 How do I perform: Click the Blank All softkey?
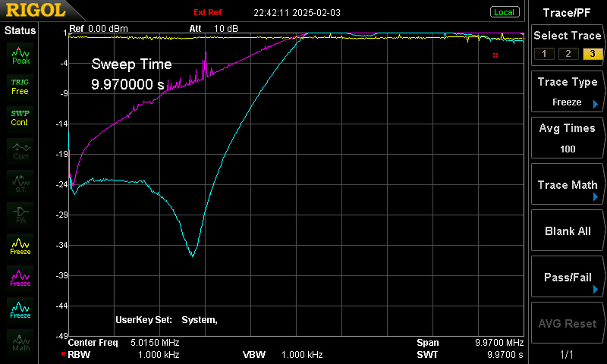pos(567,231)
